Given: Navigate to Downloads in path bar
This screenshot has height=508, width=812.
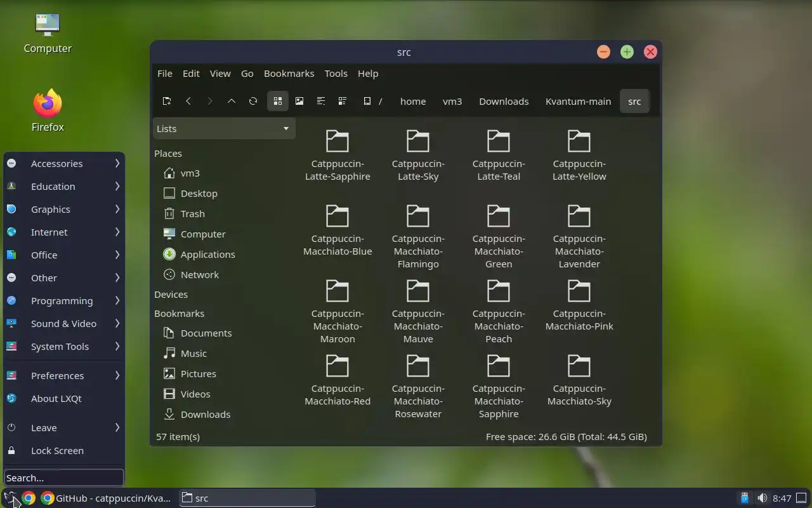Looking at the screenshot, I should pyautogui.click(x=504, y=101).
